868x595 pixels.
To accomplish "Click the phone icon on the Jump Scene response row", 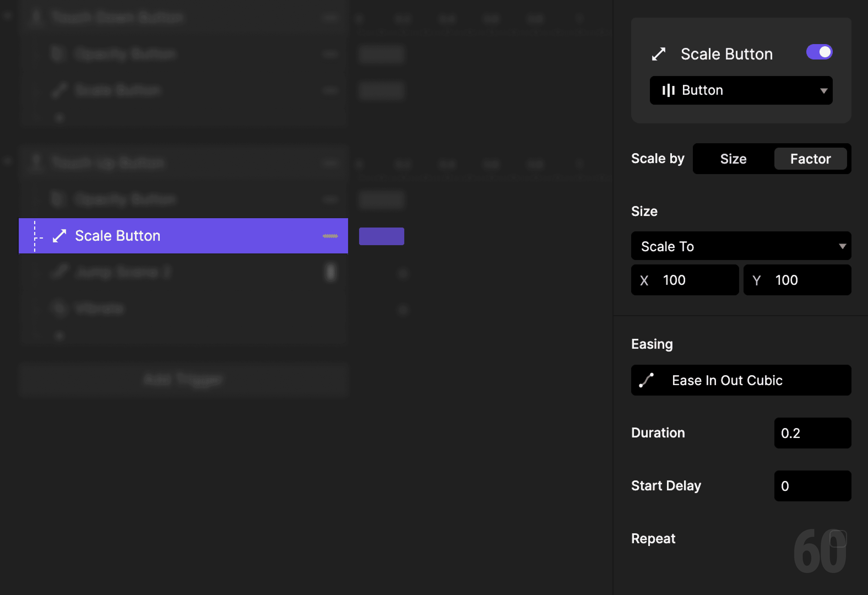I will point(330,272).
